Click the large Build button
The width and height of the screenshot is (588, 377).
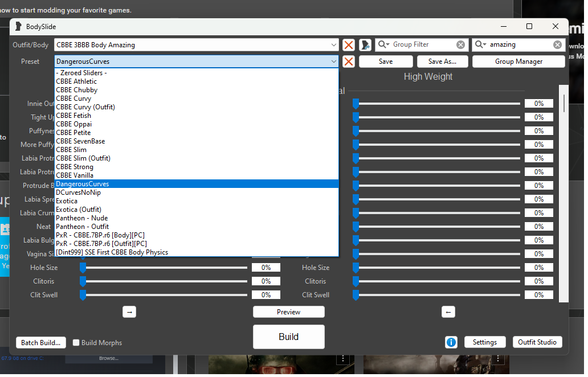click(x=288, y=337)
